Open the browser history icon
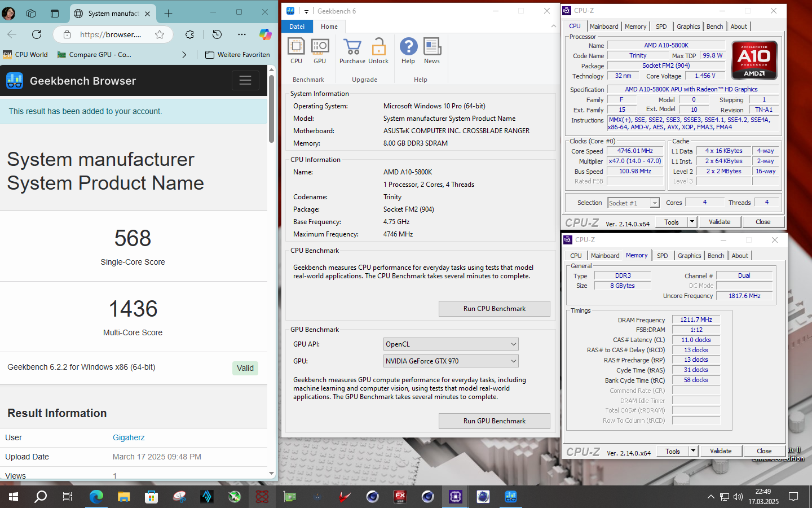The width and height of the screenshot is (812, 508). click(x=217, y=34)
